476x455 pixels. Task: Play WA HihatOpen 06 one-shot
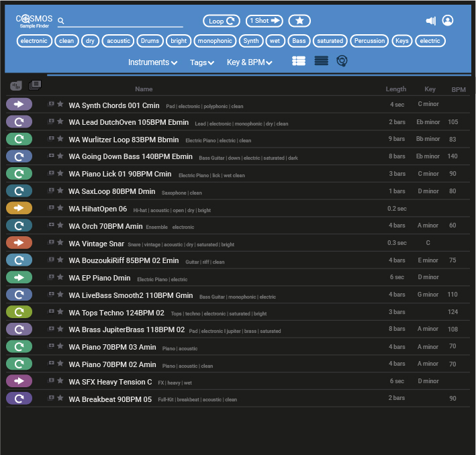pos(19,208)
